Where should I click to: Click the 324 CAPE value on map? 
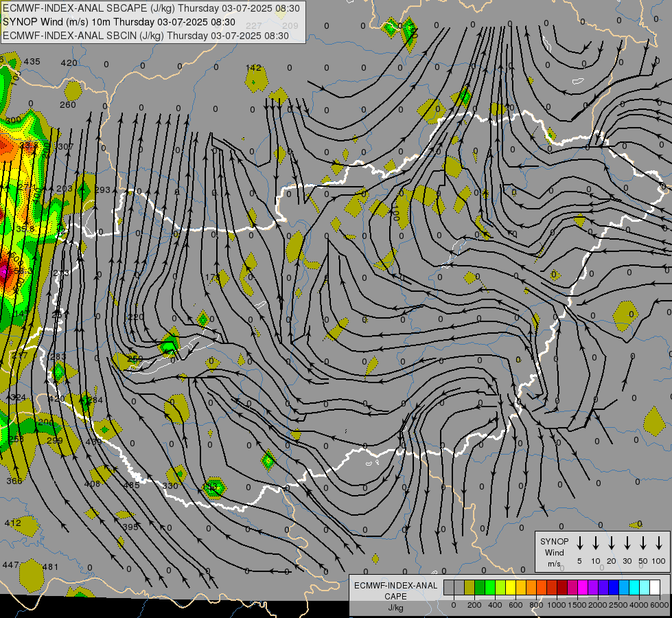tap(18, 397)
